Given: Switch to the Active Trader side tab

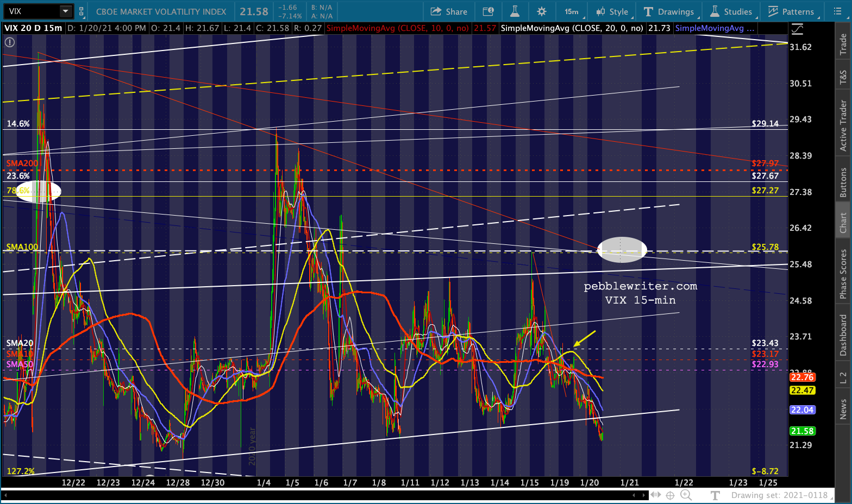Looking at the screenshot, I should tap(843, 125).
